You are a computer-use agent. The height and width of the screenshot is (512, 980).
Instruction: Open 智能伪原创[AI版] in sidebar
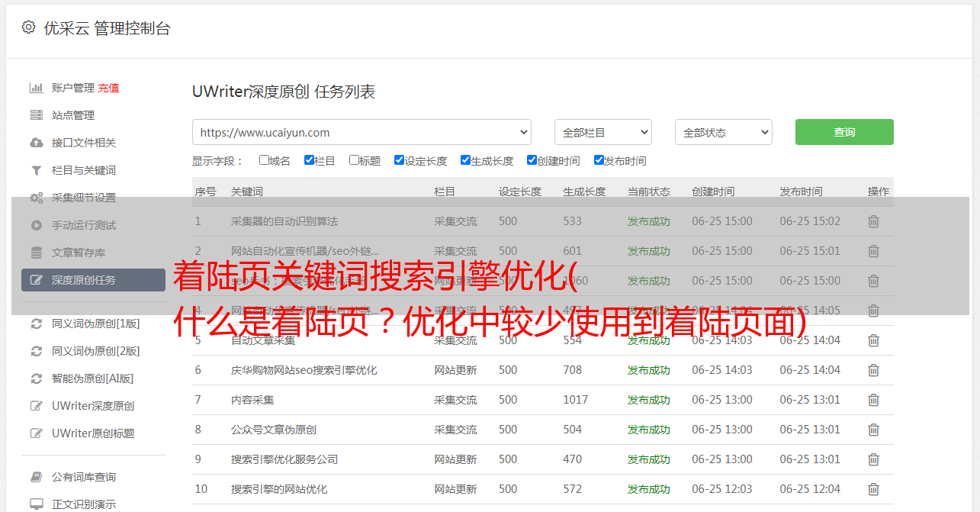coord(92,378)
